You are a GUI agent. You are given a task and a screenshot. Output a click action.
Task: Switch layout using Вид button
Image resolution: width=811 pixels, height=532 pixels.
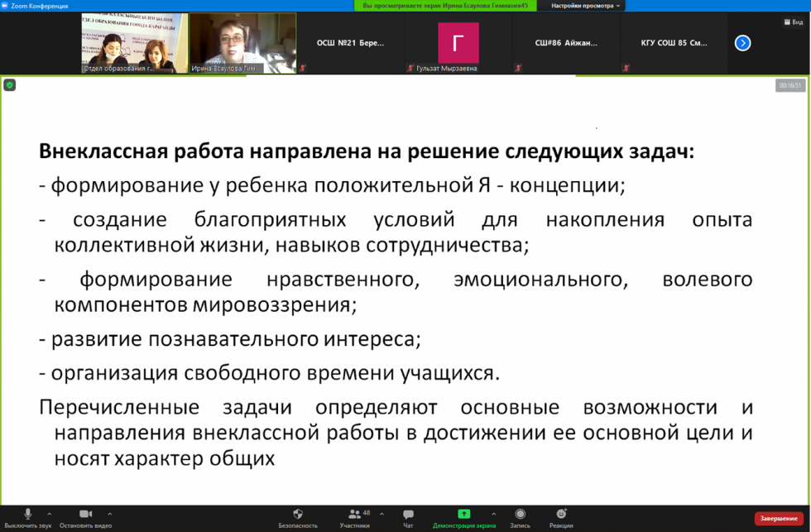[792, 22]
